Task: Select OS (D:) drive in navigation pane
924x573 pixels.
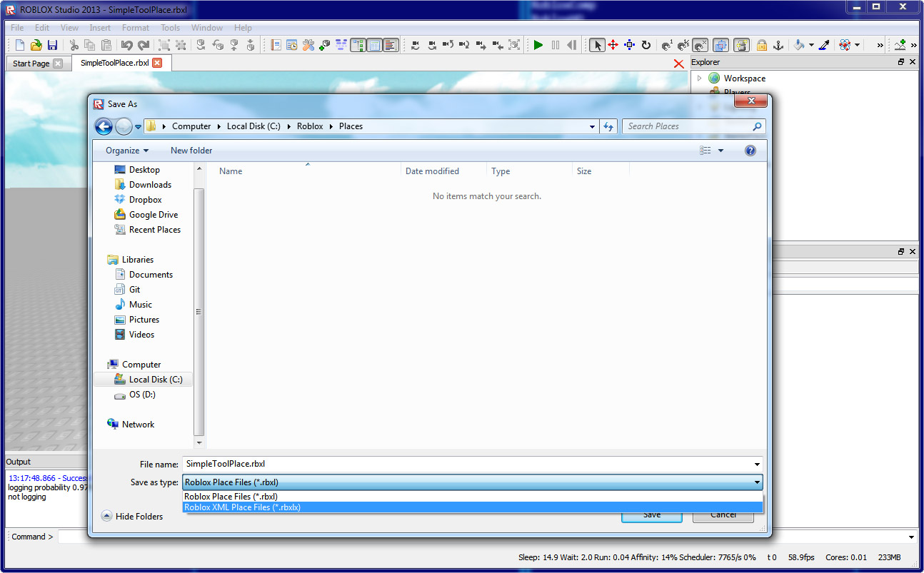Action: pyautogui.click(x=134, y=395)
